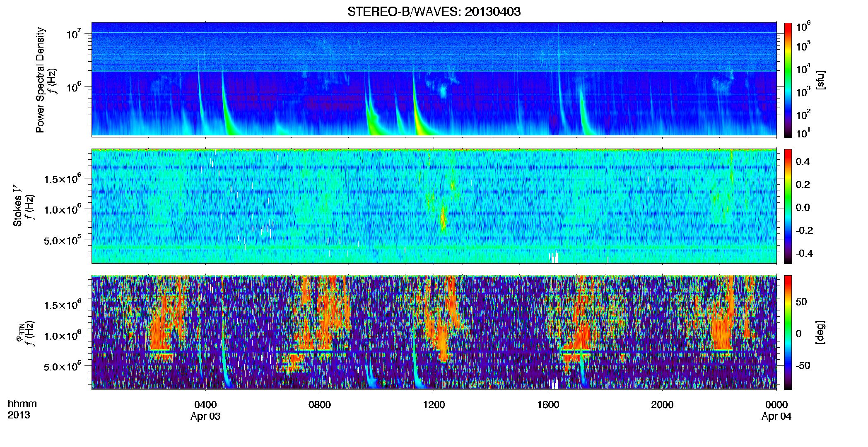This screenshot has height=447, width=868.
Task: Click the [sfu] colorbar unit label
Action: click(x=820, y=80)
